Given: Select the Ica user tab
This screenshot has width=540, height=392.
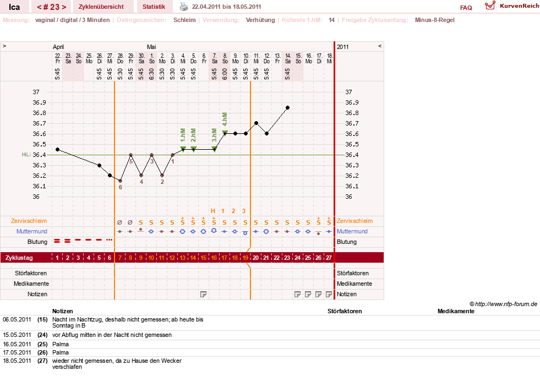Looking at the screenshot, I should click(x=14, y=7).
